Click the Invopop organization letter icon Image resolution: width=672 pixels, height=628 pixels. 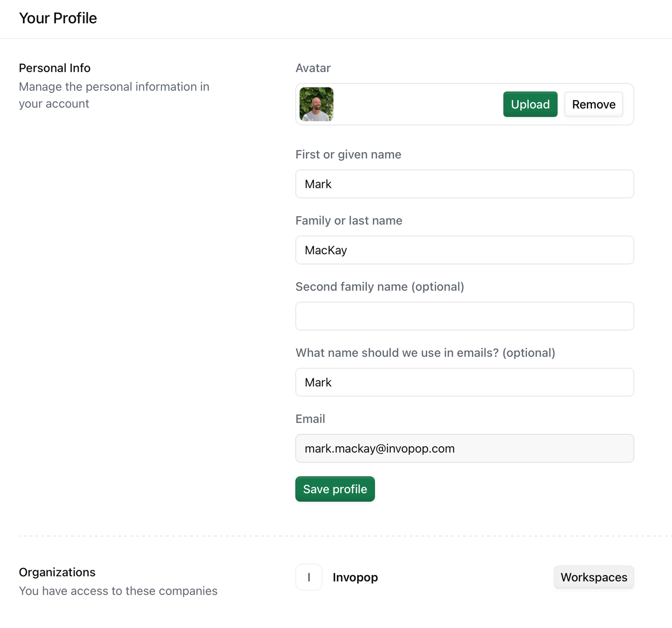(x=309, y=577)
